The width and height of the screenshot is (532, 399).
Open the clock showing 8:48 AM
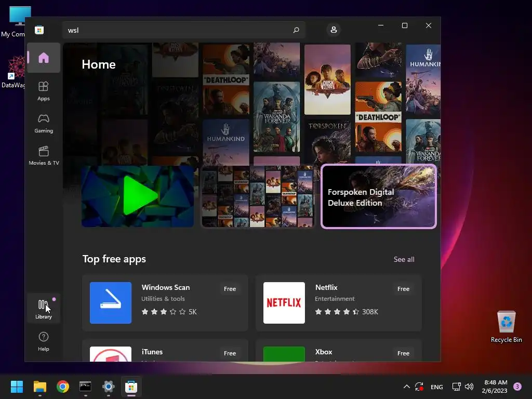495,387
